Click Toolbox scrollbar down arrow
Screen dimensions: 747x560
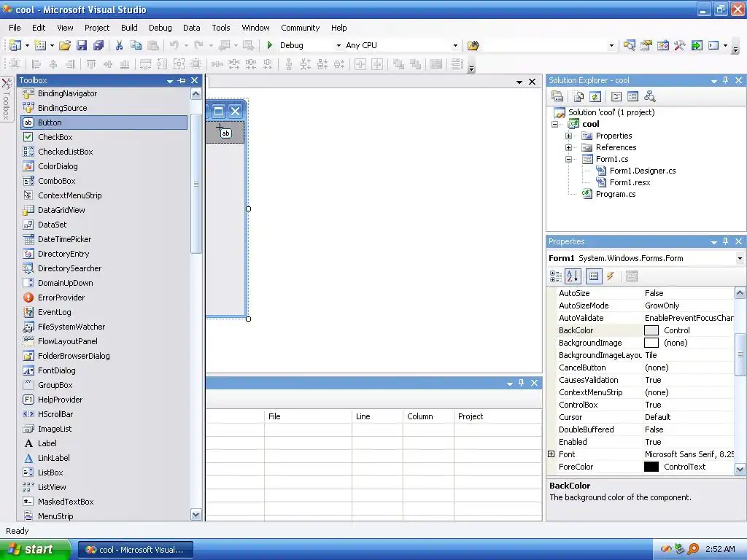pyautogui.click(x=196, y=515)
